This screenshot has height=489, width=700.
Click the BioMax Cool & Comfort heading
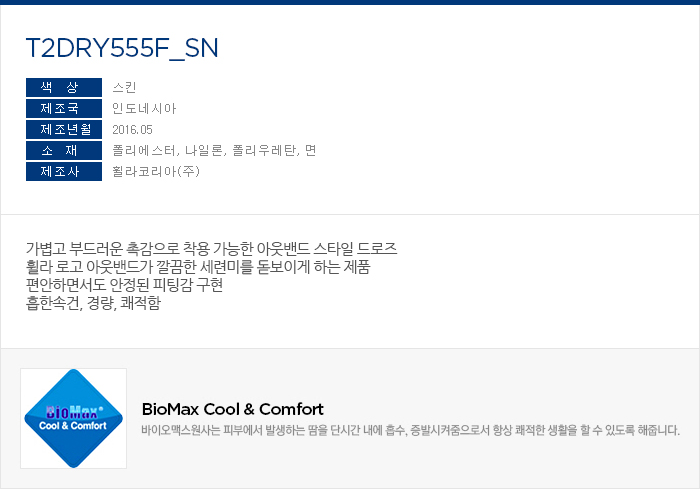(233, 409)
